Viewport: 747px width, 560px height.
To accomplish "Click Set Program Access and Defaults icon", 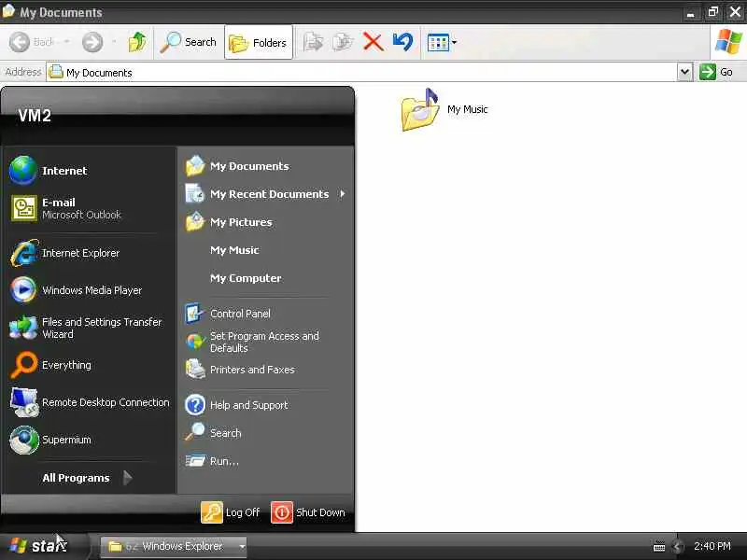I will (x=195, y=342).
